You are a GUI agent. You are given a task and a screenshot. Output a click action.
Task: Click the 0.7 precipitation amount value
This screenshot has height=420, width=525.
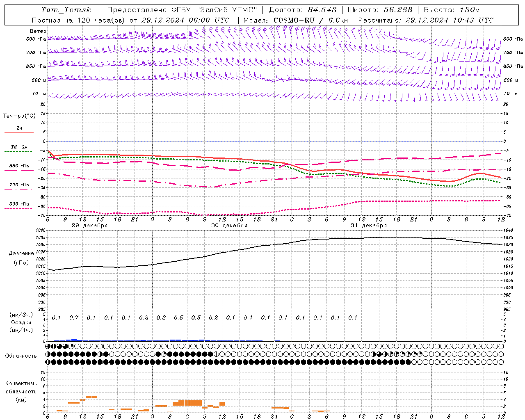(x=74, y=317)
